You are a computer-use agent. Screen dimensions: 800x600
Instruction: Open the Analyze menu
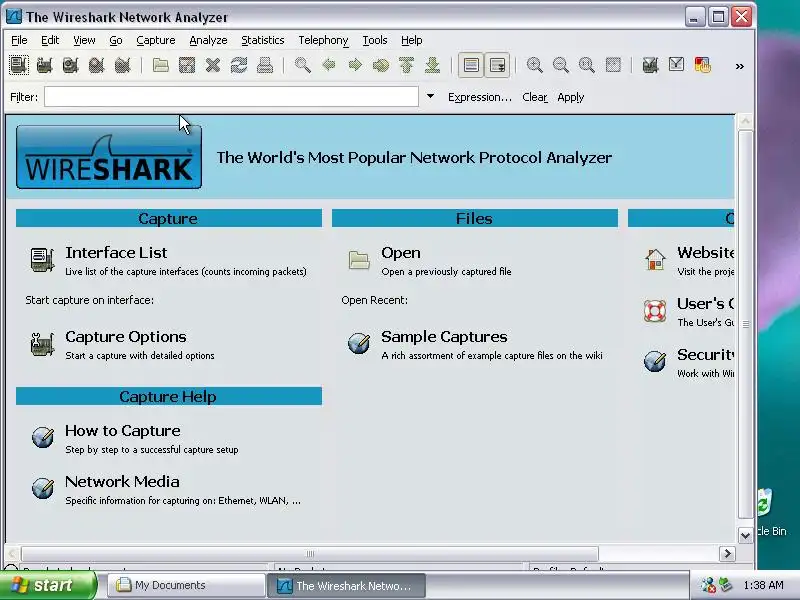point(208,40)
